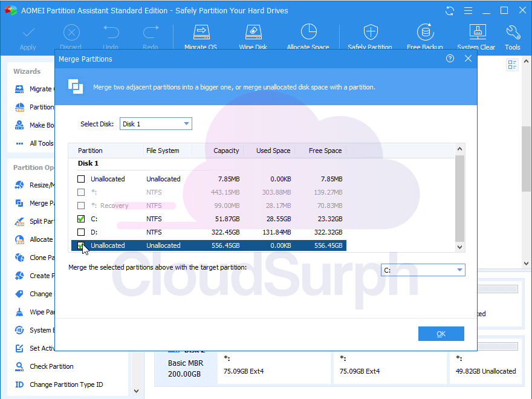Image resolution: width=532 pixels, height=399 pixels.
Task: Click the refresh icon in title bar
Action: coord(450,11)
